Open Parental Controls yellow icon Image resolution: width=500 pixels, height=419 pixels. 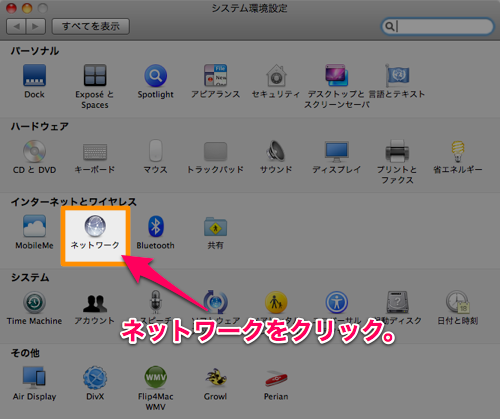click(x=276, y=302)
